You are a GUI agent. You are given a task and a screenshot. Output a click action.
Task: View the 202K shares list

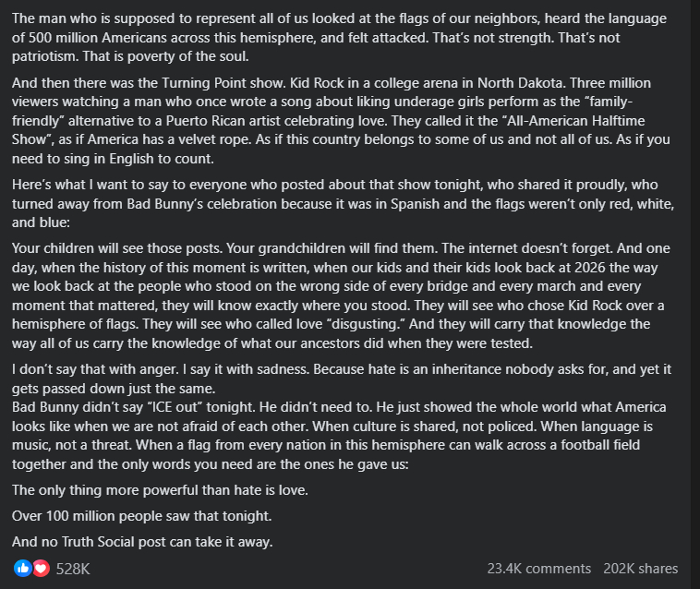640,569
